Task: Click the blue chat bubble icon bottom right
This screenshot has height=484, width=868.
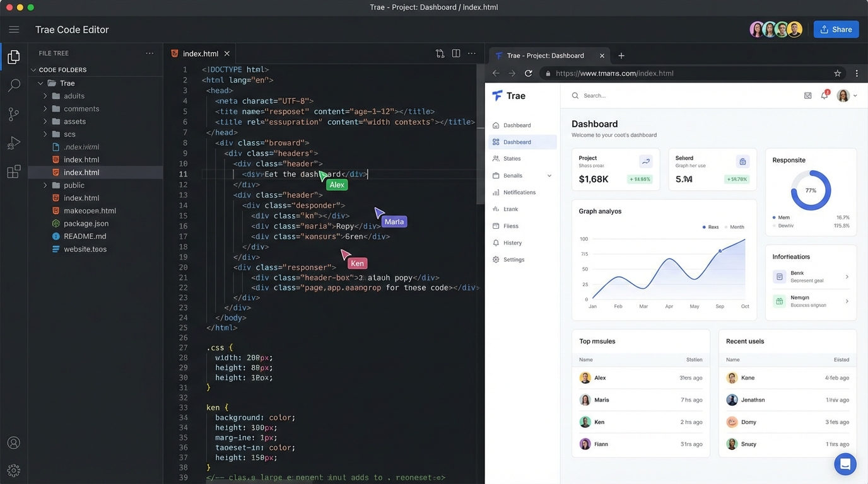Action: [x=845, y=464]
